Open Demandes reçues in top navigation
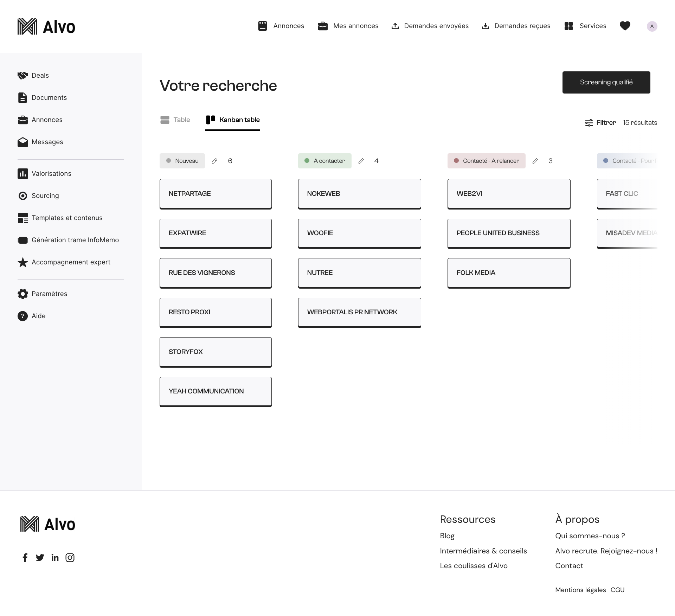This screenshot has height=616, width=675. (516, 26)
